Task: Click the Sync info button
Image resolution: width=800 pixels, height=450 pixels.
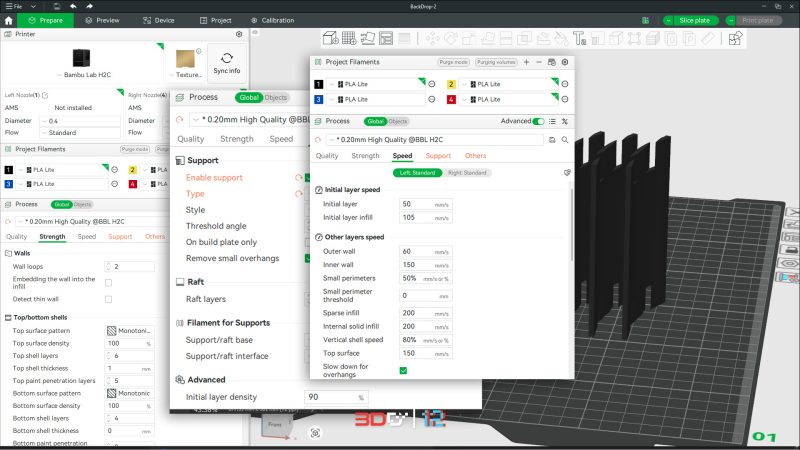Action: coord(226,60)
